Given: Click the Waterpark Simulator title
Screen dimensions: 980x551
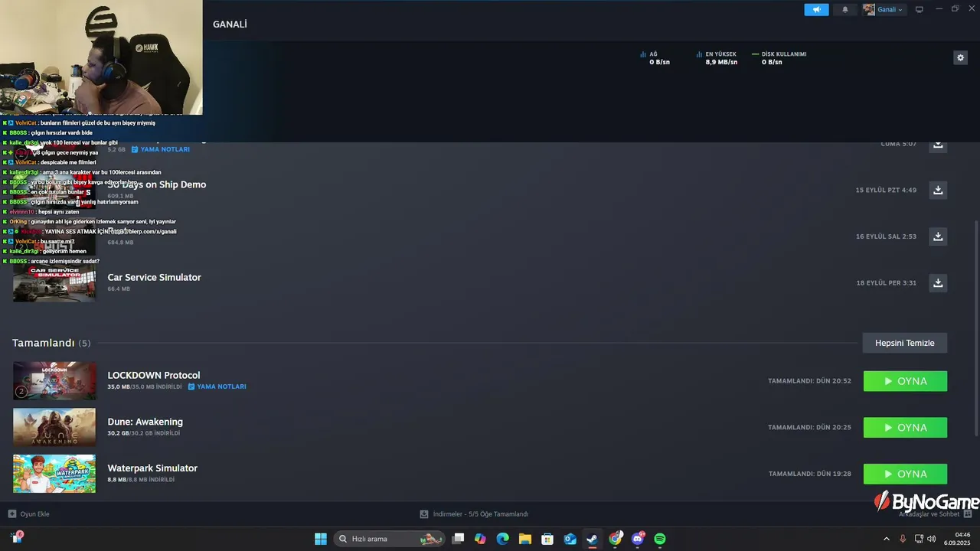Looking at the screenshot, I should [152, 468].
